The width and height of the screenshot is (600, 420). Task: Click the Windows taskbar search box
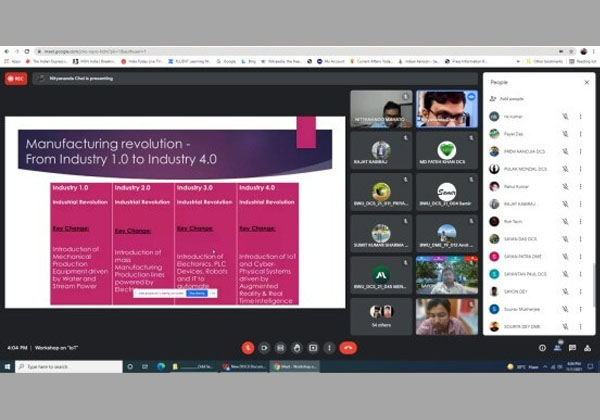click(x=60, y=367)
